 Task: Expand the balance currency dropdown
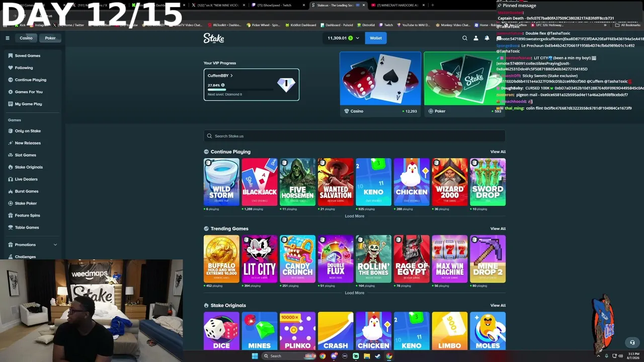click(x=358, y=38)
